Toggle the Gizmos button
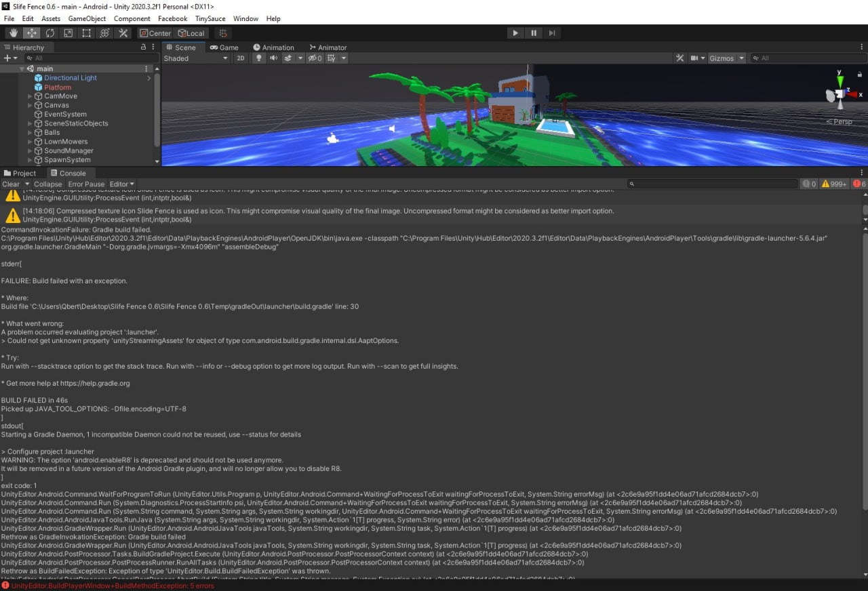This screenshot has width=868, height=591. coord(722,58)
